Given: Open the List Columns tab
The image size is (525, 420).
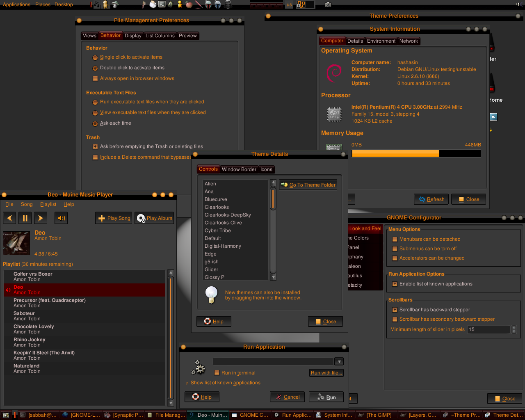Looking at the screenshot, I should (160, 36).
